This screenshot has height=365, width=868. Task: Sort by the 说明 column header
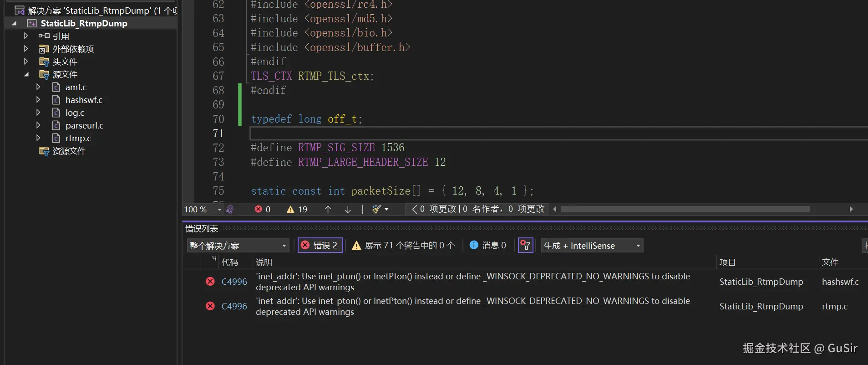tap(264, 262)
